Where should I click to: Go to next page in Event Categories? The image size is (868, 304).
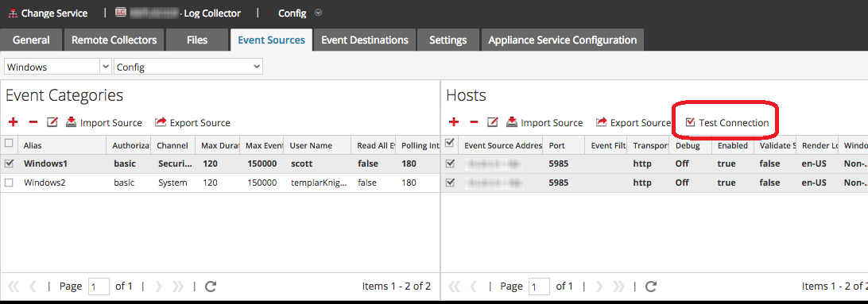[159, 287]
